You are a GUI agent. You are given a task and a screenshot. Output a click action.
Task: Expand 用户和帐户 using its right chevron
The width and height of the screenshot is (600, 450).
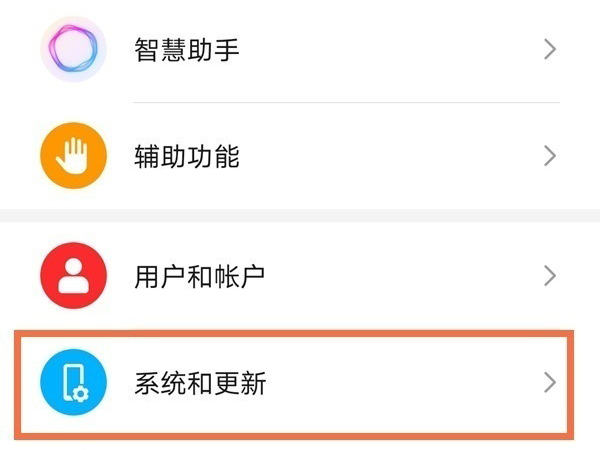(x=549, y=275)
